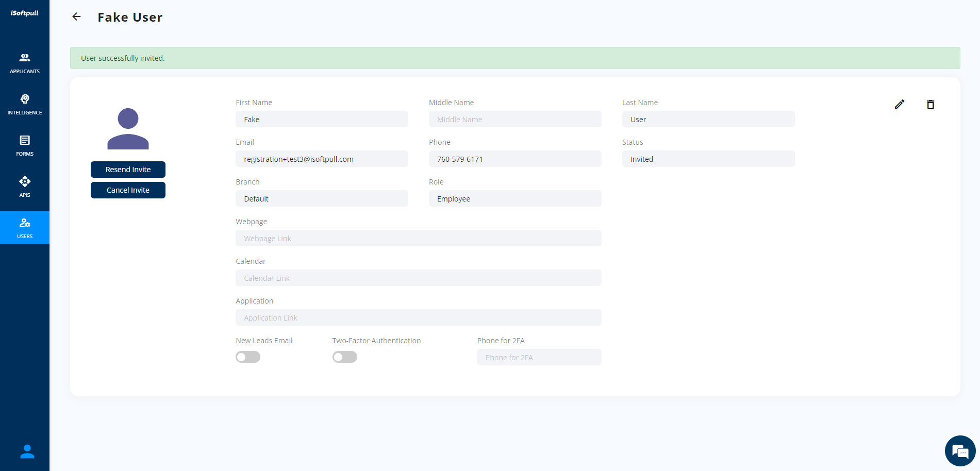This screenshot has width=980, height=471.
Task: Click the back arrow icon
Action: click(x=76, y=17)
